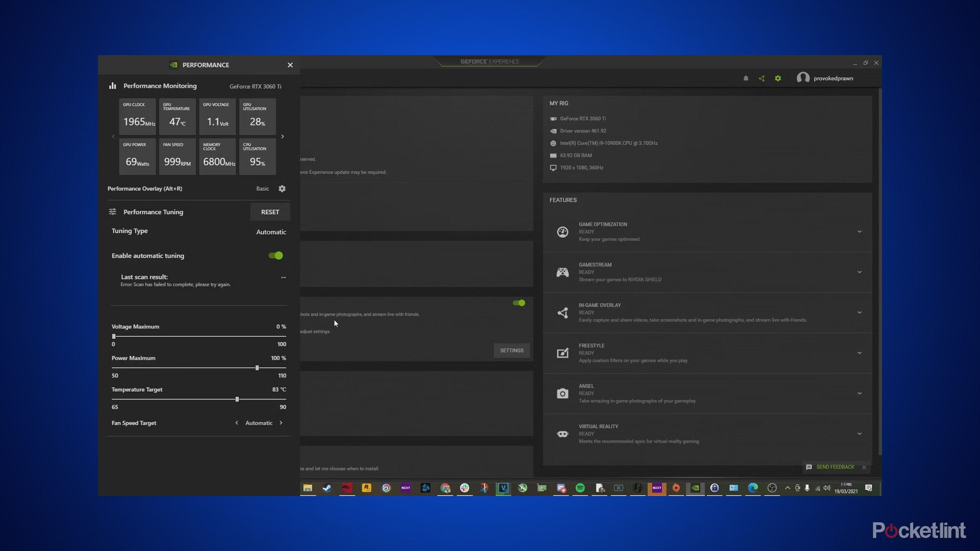Image resolution: width=980 pixels, height=551 pixels.
Task: Click RESET in Performance Tuning
Action: pos(270,212)
